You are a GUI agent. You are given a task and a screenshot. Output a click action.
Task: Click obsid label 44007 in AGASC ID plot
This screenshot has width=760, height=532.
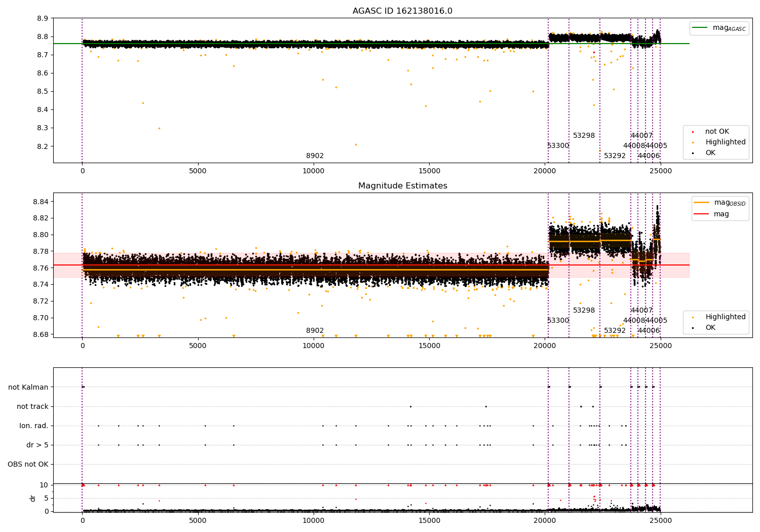tap(641, 136)
